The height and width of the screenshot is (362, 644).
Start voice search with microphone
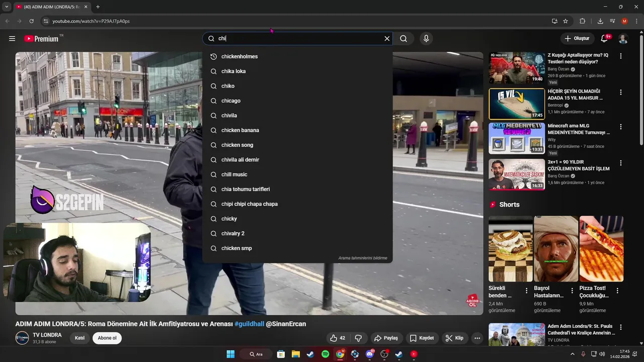point(426,39)
